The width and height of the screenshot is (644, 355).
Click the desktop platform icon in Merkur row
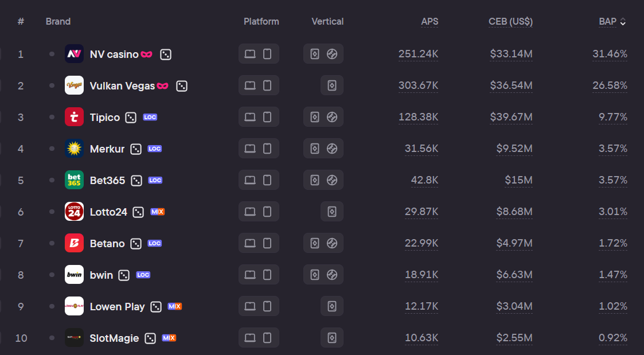(x=250, y=149)
